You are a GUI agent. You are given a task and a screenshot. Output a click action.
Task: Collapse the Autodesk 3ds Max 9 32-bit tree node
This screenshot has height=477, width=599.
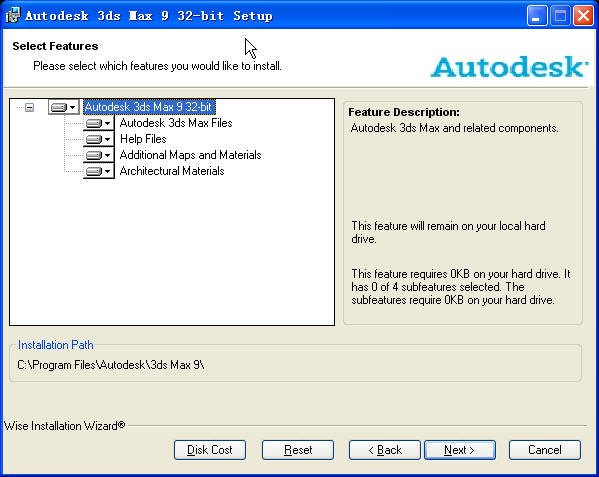[29, 107]
